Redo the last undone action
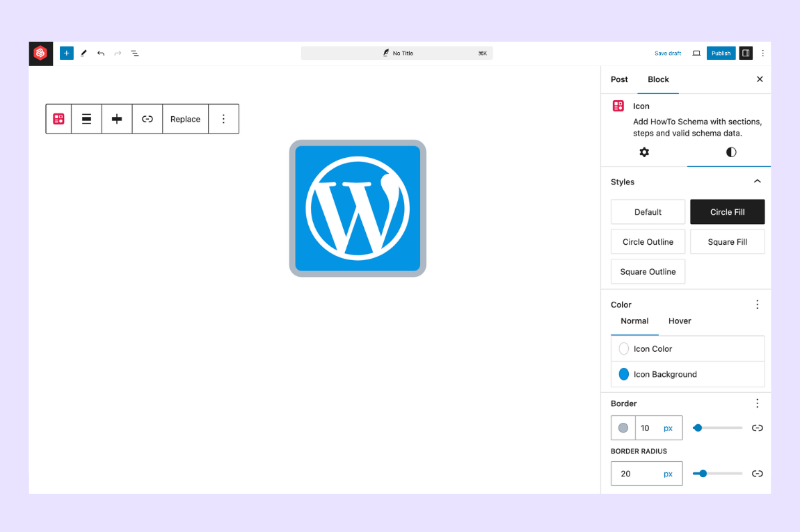This screenshot has height=532, width=800. pos(117,53)
